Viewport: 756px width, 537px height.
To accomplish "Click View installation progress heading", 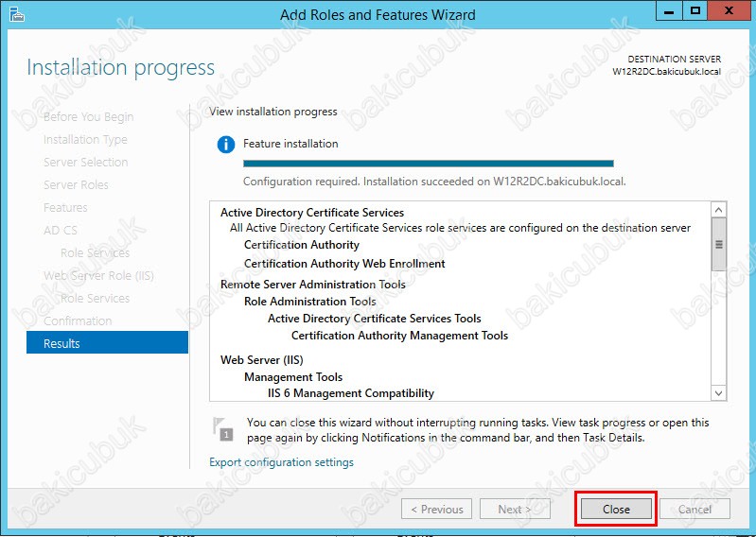I will (273, 112).
